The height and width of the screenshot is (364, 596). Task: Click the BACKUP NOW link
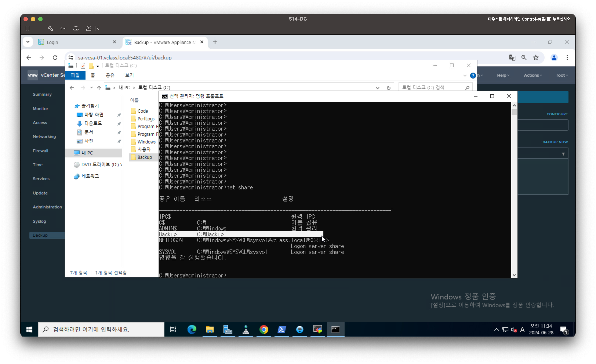pyautogui.click(x=555, y=142)
